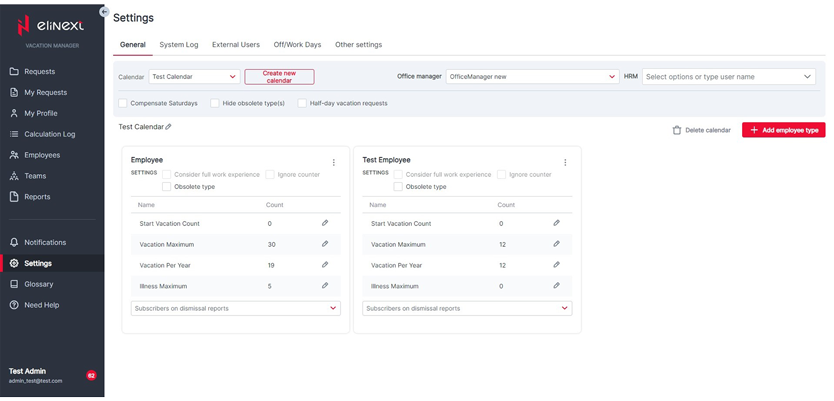Click the notification badge showing 62

click(91, 376)
